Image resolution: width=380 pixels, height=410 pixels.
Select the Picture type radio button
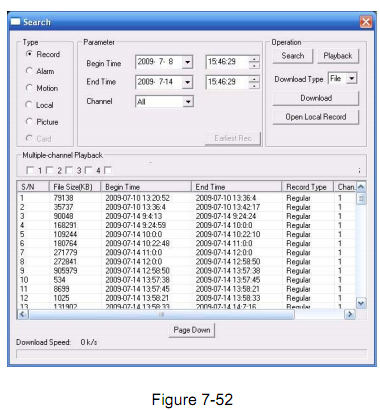click(x=29, y=121)
